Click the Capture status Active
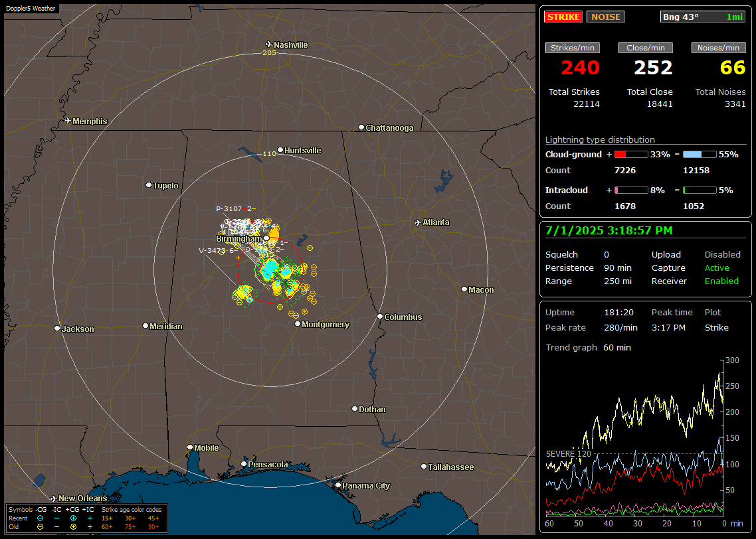Screen dimensions: 756x539 [x=717, y=268]
